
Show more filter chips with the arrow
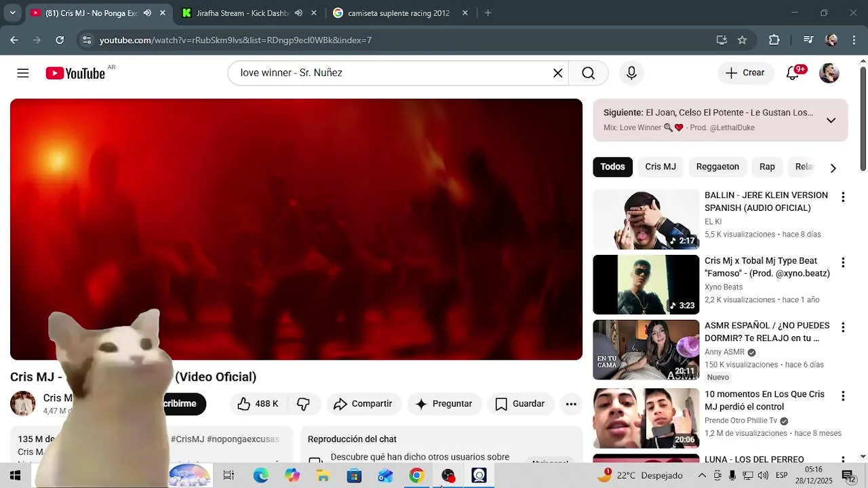point(833,167)
